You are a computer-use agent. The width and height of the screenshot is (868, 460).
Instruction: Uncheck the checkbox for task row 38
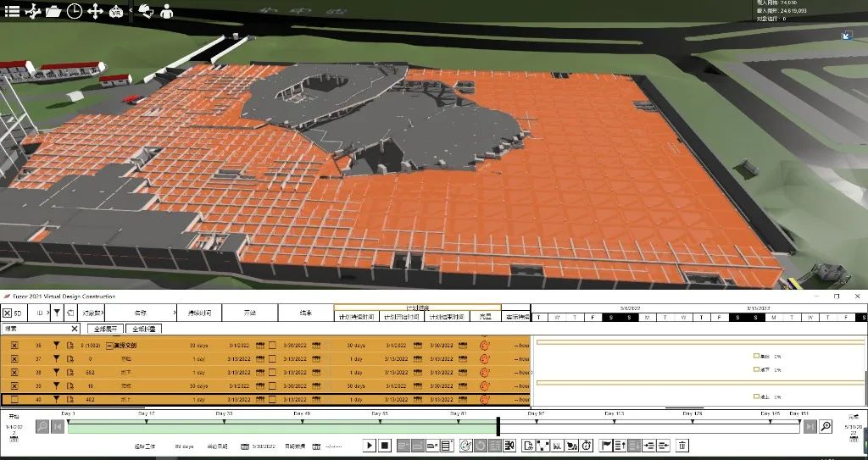coord(14,373)
